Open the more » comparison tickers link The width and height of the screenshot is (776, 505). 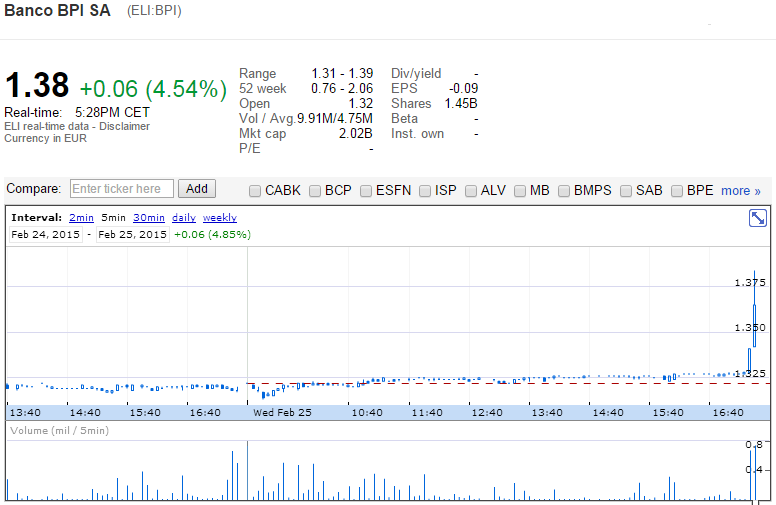741,191
